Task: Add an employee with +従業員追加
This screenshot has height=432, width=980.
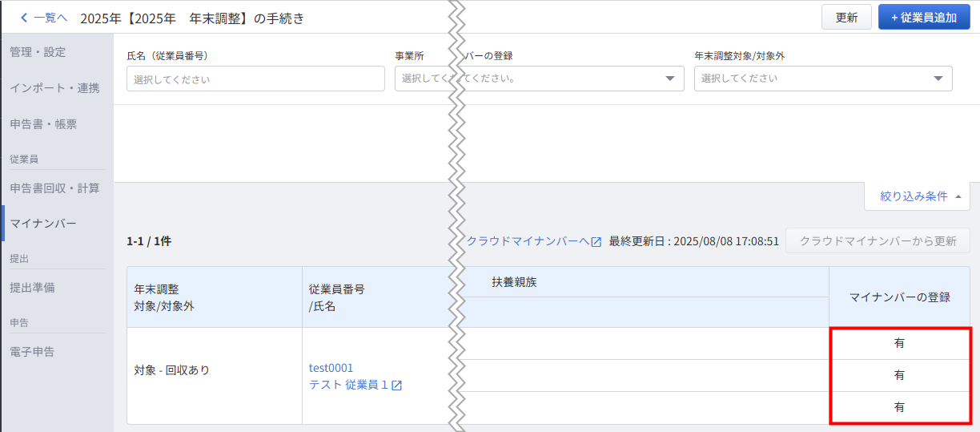Action: click(x=924, y=17)
